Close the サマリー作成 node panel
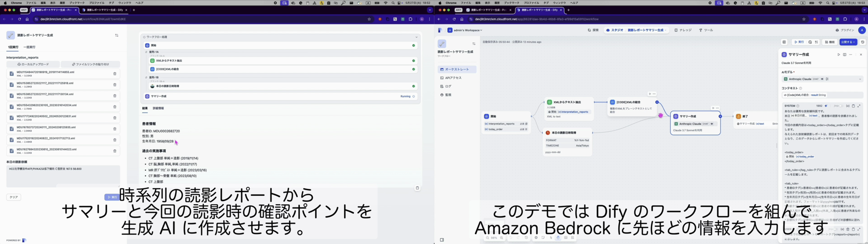The image size is (868, 244). [x=861, y=55]
